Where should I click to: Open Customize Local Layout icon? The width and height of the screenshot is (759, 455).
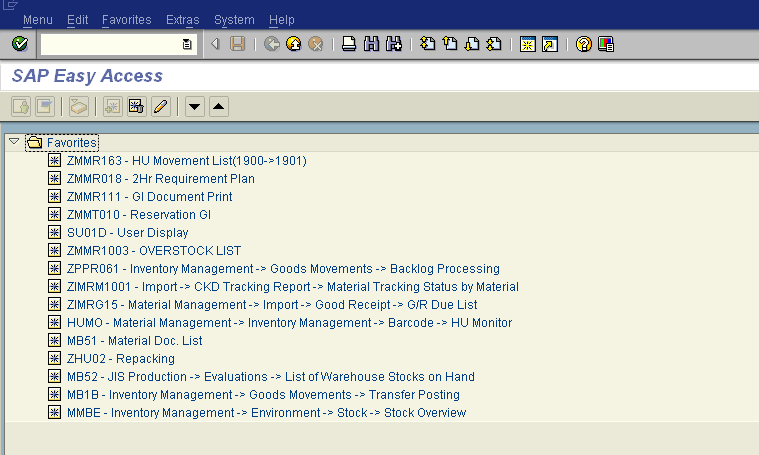tap(606, 44)
